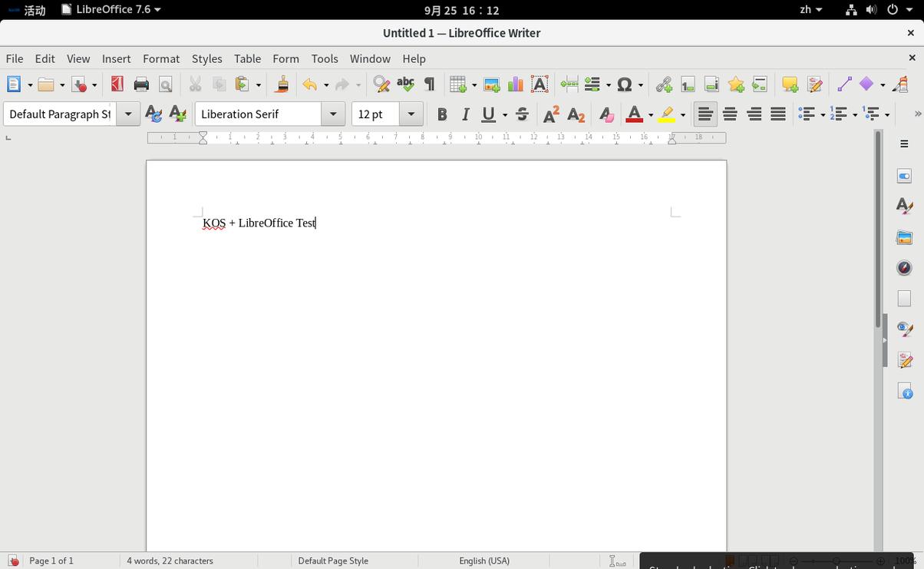The image size is (924, 569).
Task: Open the Gallery sidebar panel
Action: pyautogui.click(x=904, y=237)
